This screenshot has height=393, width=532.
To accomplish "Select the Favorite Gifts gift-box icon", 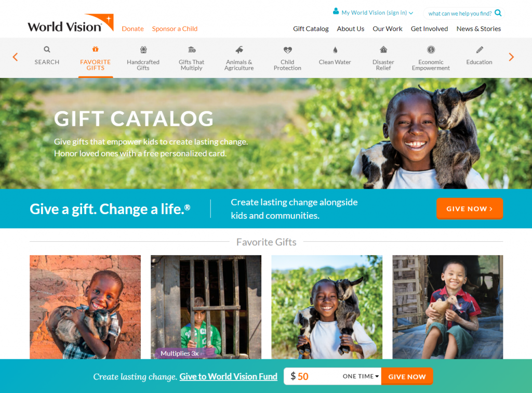I will click(96, 49).
